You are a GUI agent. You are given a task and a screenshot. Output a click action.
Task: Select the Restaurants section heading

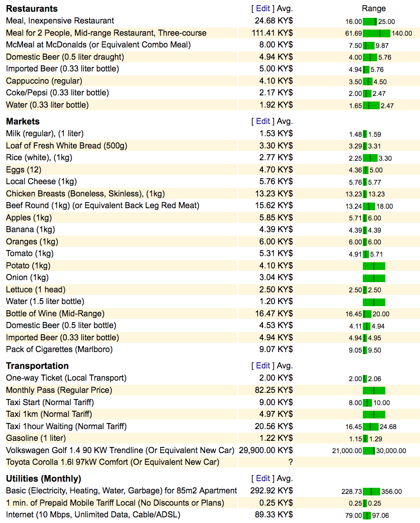(32, 9)
